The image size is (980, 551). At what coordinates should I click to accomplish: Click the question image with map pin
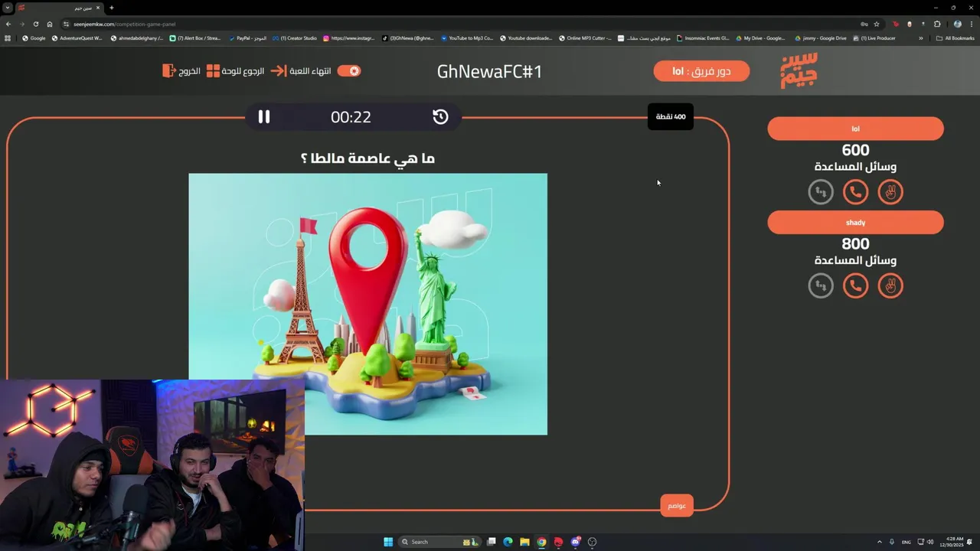click(x=368, y=304)
